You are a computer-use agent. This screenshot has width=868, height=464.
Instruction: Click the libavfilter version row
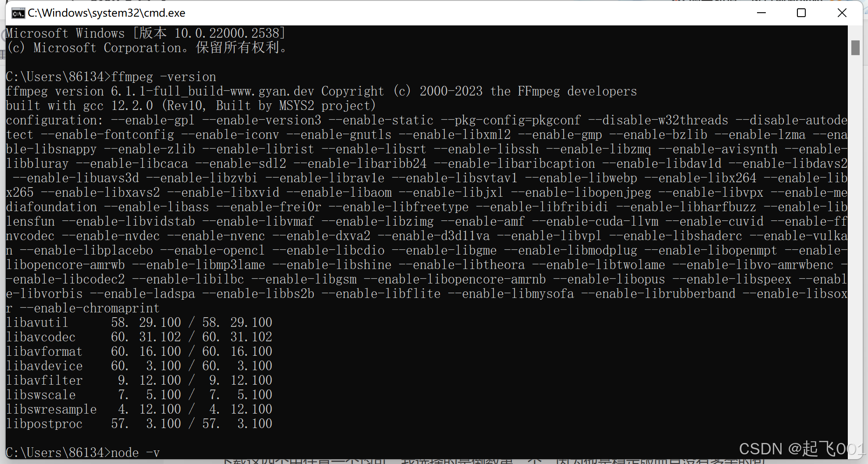coord(139,380)
